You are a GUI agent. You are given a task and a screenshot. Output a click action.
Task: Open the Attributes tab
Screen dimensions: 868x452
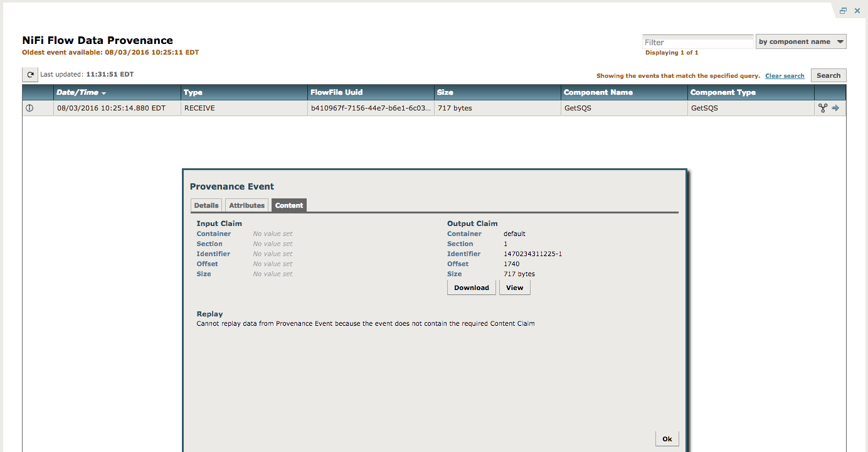246,205
